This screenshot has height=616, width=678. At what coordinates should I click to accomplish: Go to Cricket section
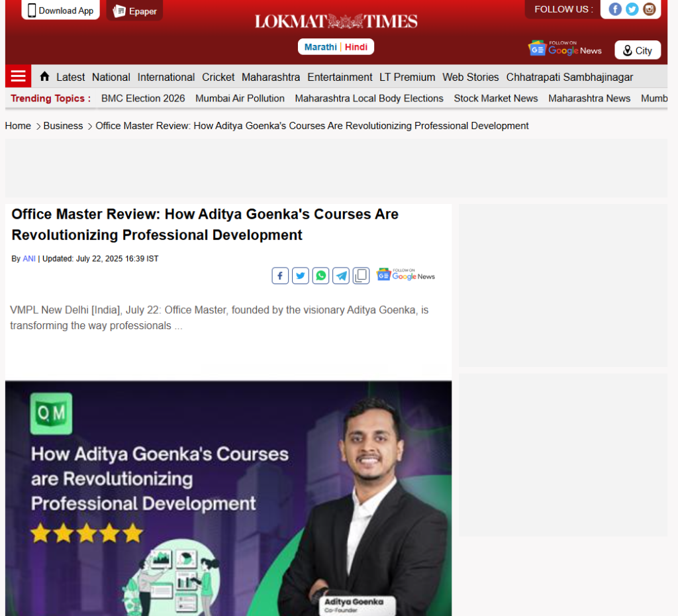click(218, 77)
